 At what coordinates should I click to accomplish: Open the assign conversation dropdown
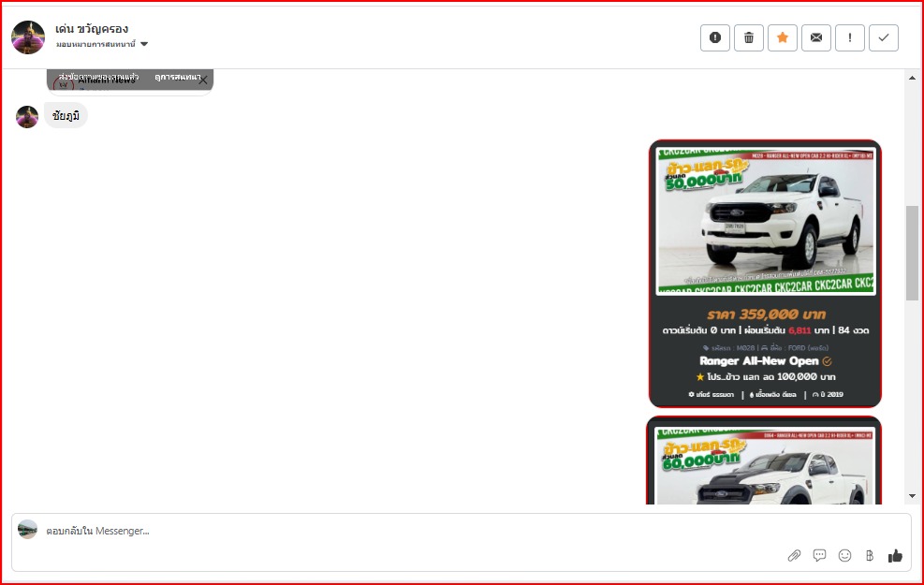point(102,44)
